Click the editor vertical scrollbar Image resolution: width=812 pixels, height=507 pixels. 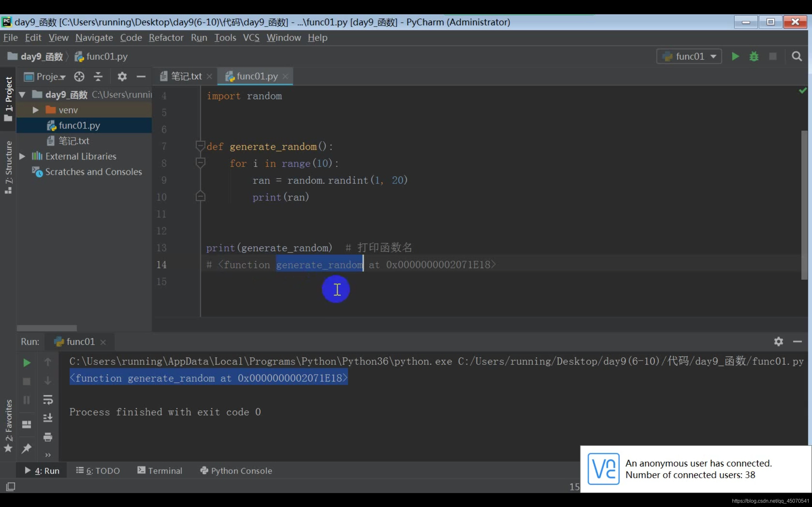pyautogui.click(x=804, y=205)
